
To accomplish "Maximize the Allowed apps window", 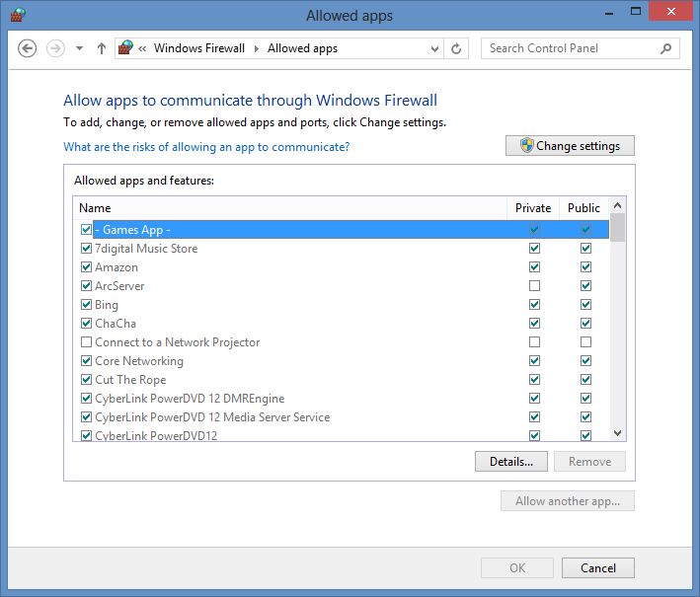I will 636,12.
